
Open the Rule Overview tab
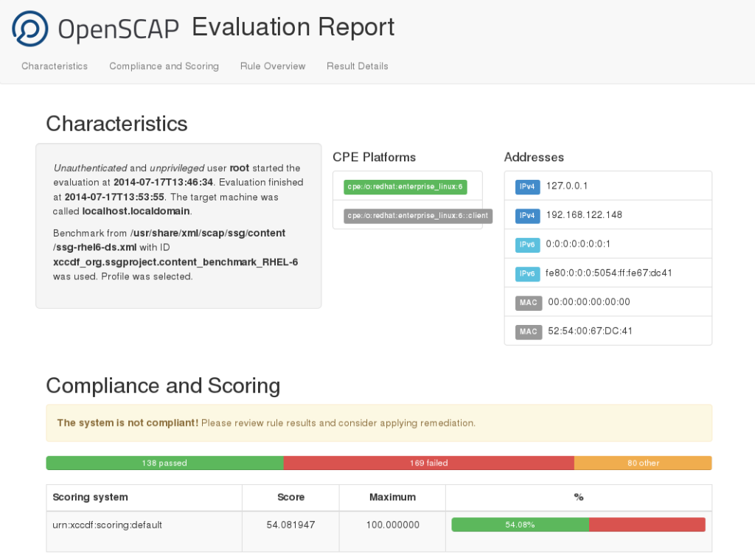[273, 66]
